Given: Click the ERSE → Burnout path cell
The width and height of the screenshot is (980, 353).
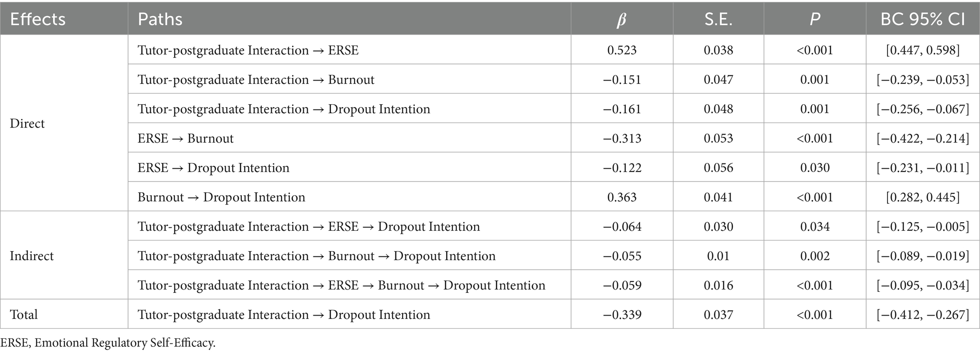Looking at the screenshot, I should (186, 138).
